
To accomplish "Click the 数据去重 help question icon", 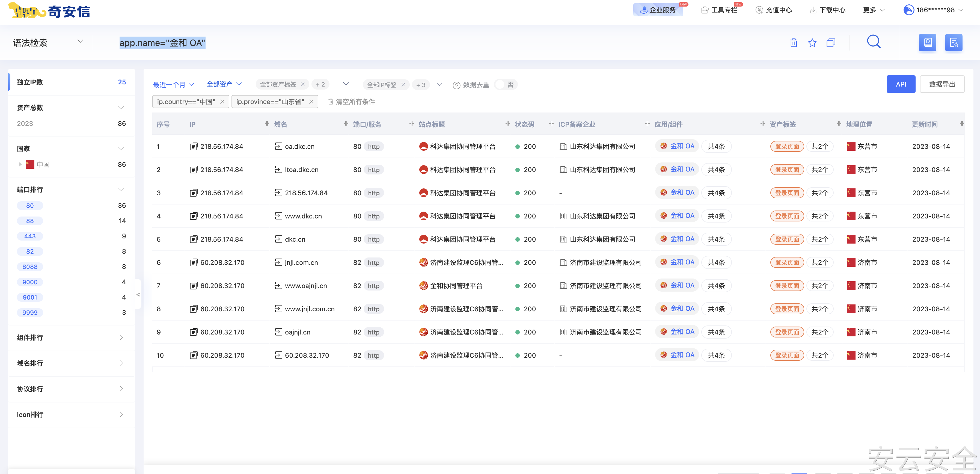I will (456, 85).
